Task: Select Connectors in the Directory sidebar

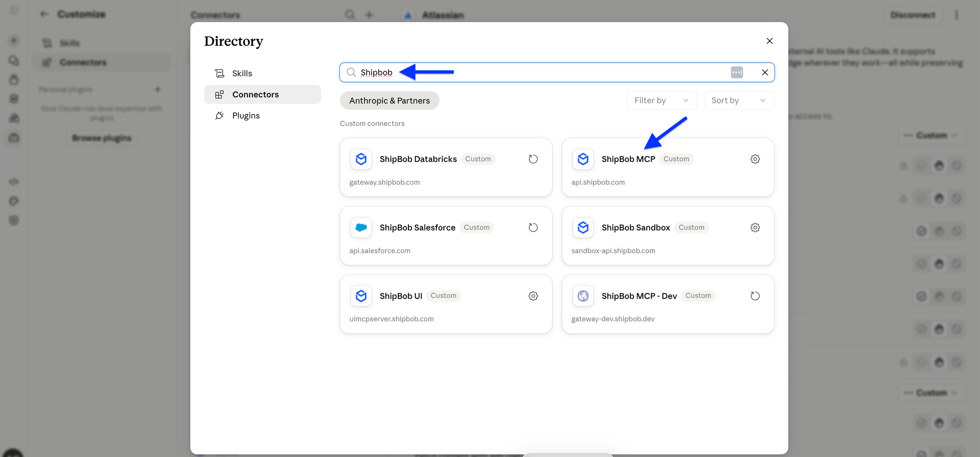Action: point(263,94)
